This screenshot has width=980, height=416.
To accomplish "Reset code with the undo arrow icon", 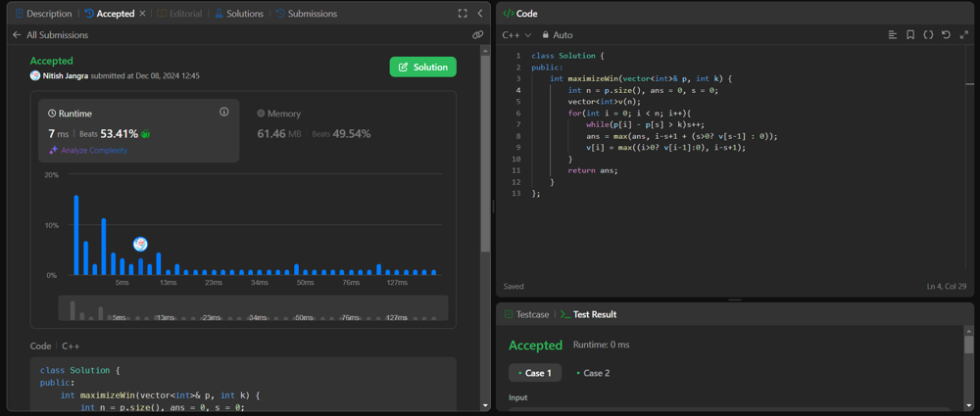I will tap(946, 35).
